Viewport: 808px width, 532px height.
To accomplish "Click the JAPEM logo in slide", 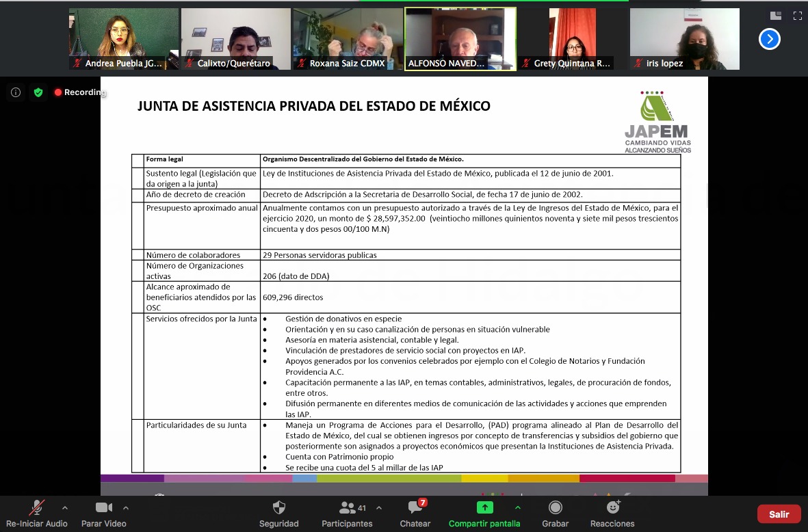I will coord(657,122).
